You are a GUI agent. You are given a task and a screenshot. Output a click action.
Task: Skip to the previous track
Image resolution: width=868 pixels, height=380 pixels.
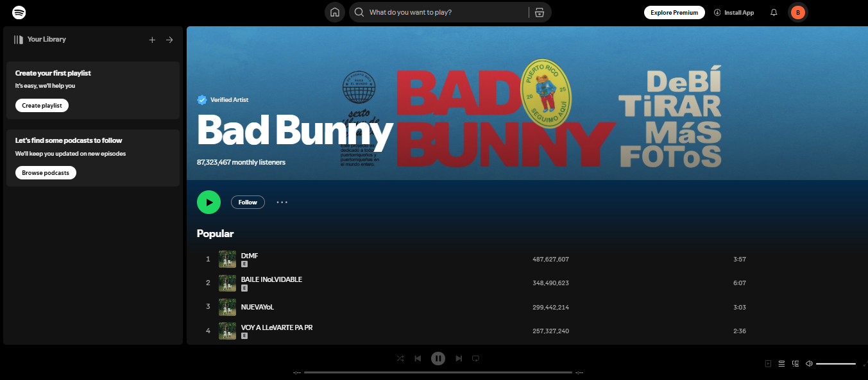coord(418,358)
